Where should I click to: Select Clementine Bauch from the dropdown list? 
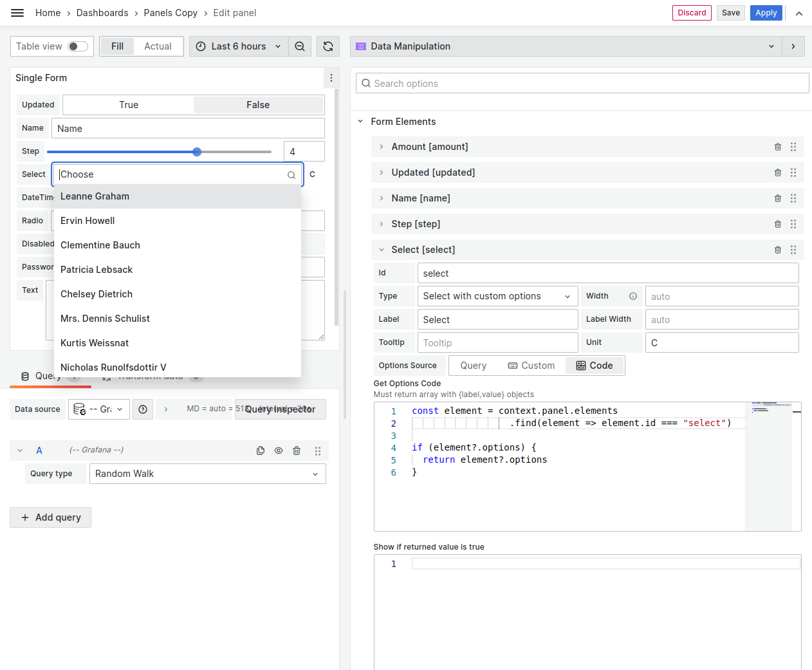pyautogui.click(x=100, y=245)
